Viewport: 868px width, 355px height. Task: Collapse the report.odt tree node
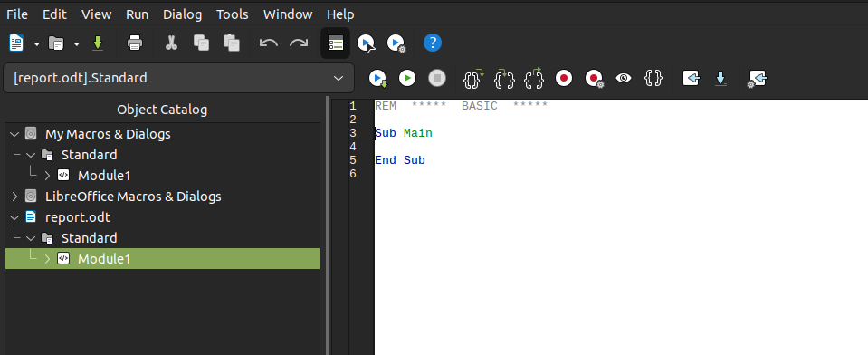[14, 217]
